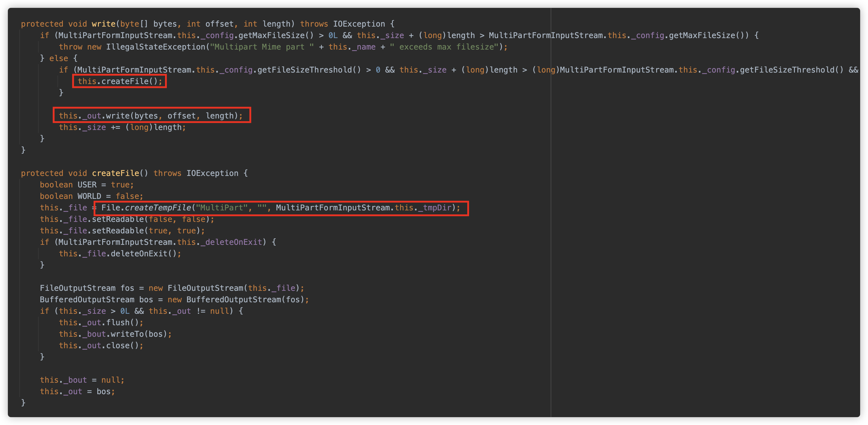Image resolution: width=868 pixels, height=425 pixels.
Task: Click the "createTempFile" method call
Action: tap(158, 208)
